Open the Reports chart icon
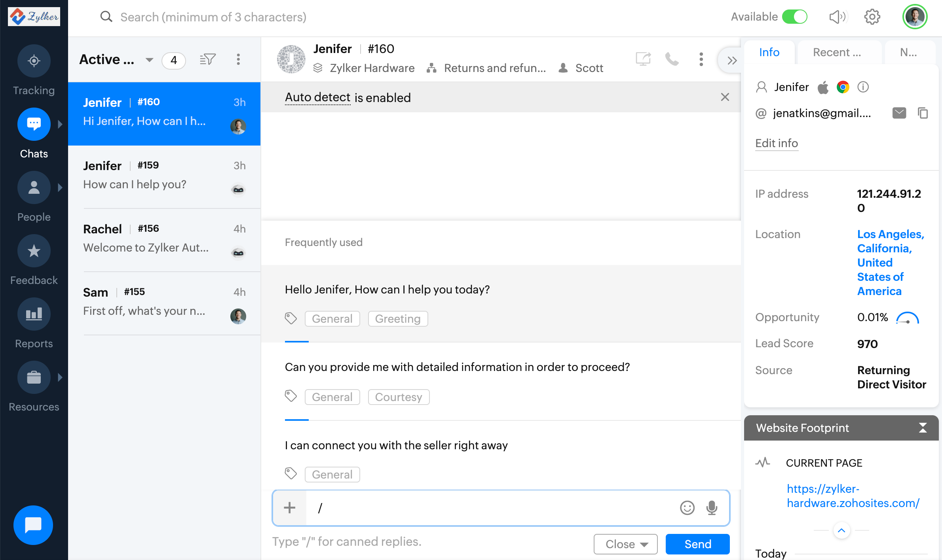Image resolution: width=942 pixels, height=560 pixels. [x=34, y=314]
